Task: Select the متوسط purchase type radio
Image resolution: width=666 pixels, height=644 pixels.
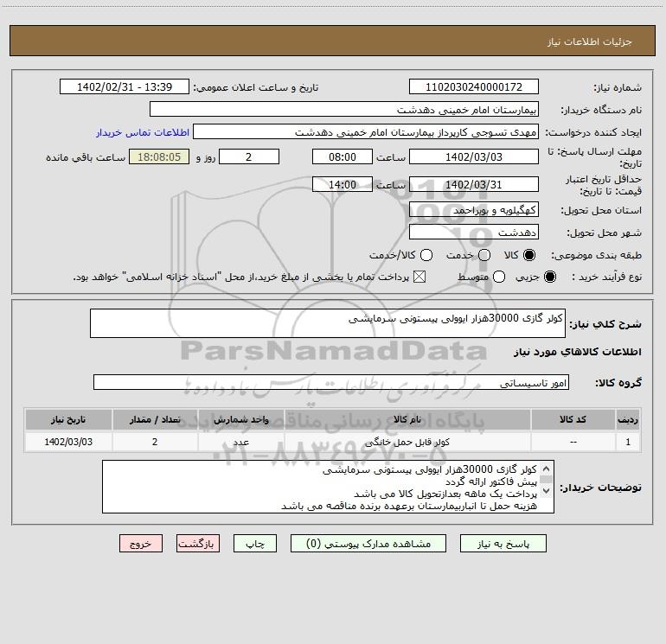Action: coord(499,277)
